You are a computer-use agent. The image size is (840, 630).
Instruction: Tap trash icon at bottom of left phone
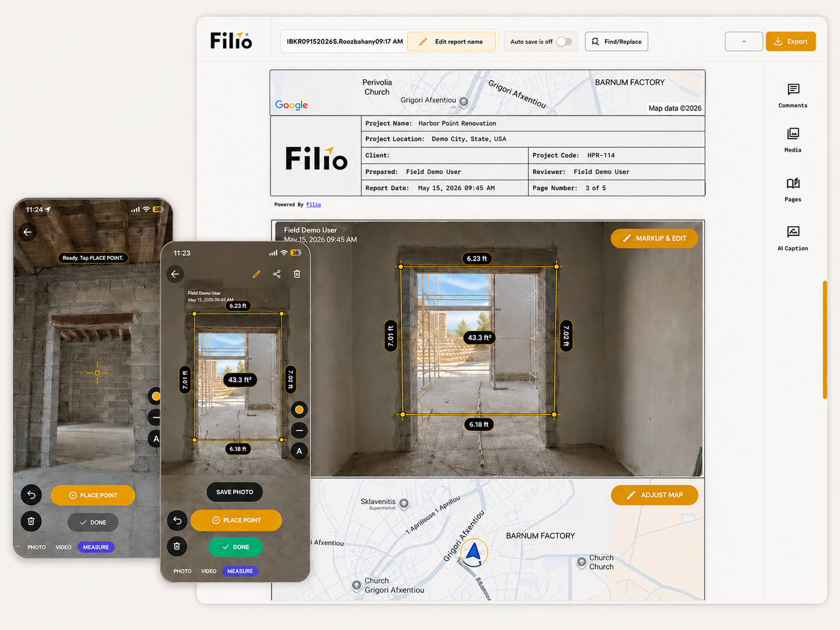[x=31, y=521]
